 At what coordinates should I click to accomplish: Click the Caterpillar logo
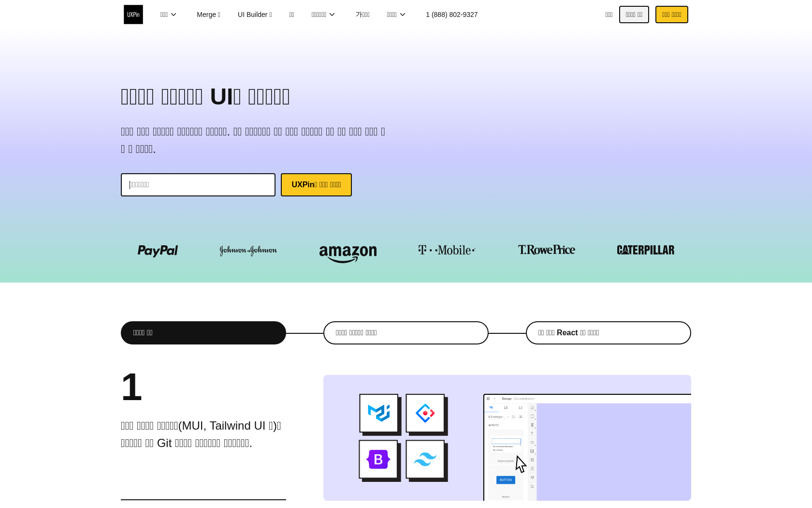pos(646,250)
